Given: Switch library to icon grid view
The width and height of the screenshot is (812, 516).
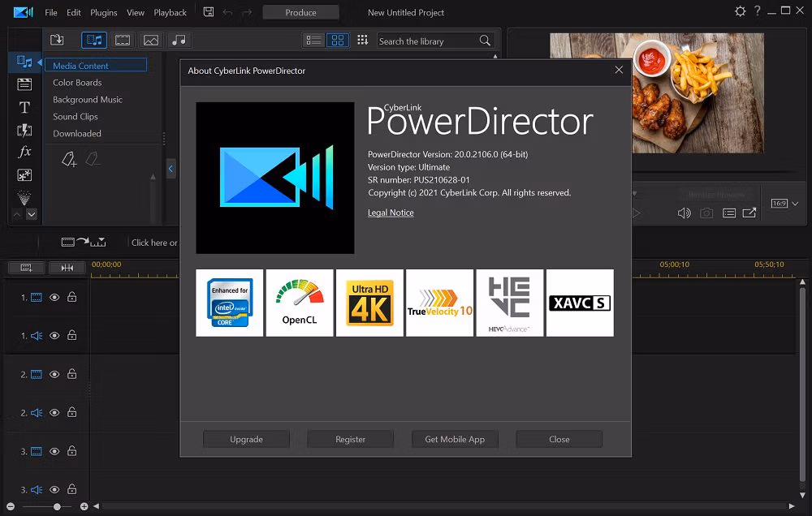Looking at the screenshot, I should pyautogui.click(x=338, y=41).
